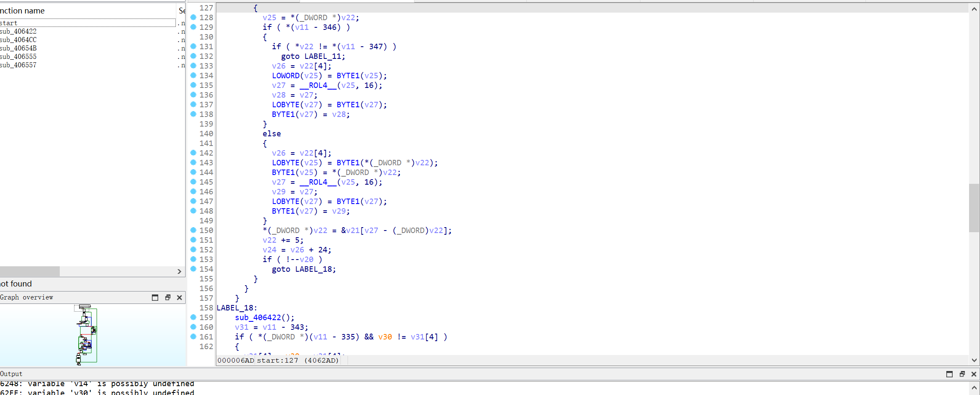Click the graph overview thumbnail
980x395 pixels.
coord(87,335)
